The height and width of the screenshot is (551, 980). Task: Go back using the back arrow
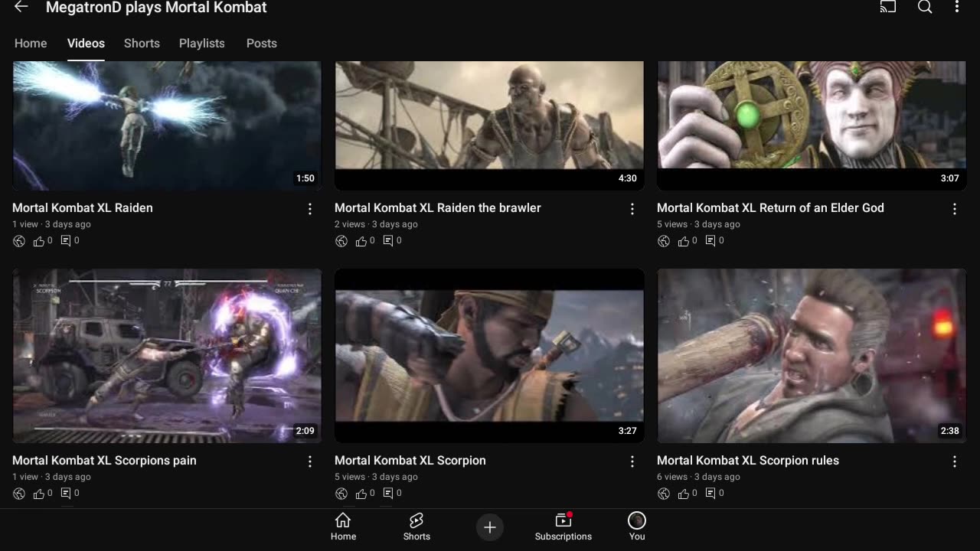(x=21, y=7)
